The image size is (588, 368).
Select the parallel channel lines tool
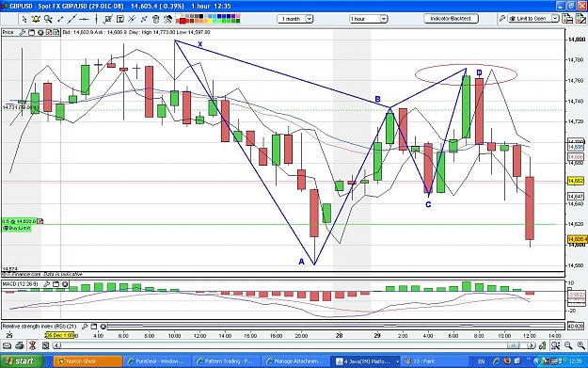tap(132, 19)
